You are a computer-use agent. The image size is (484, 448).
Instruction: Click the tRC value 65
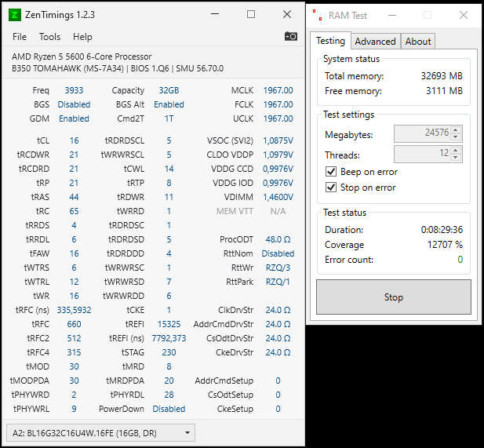coord(74,211)
